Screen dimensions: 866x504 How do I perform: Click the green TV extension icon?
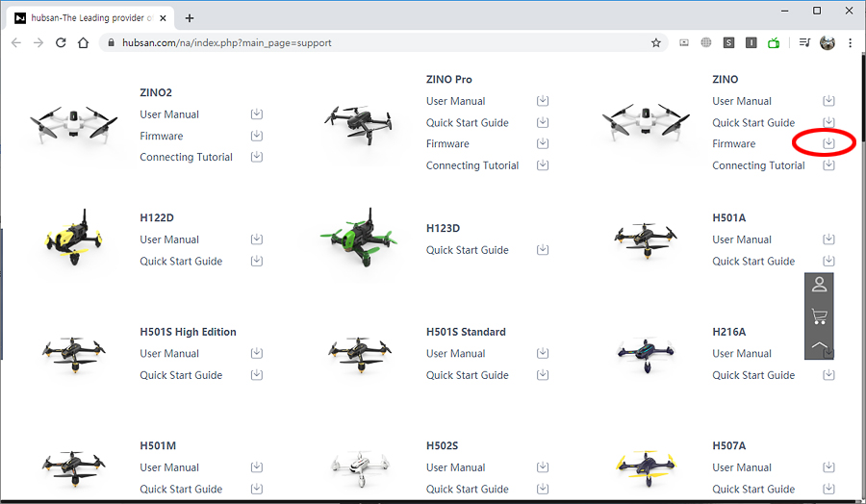click(774, 43)
